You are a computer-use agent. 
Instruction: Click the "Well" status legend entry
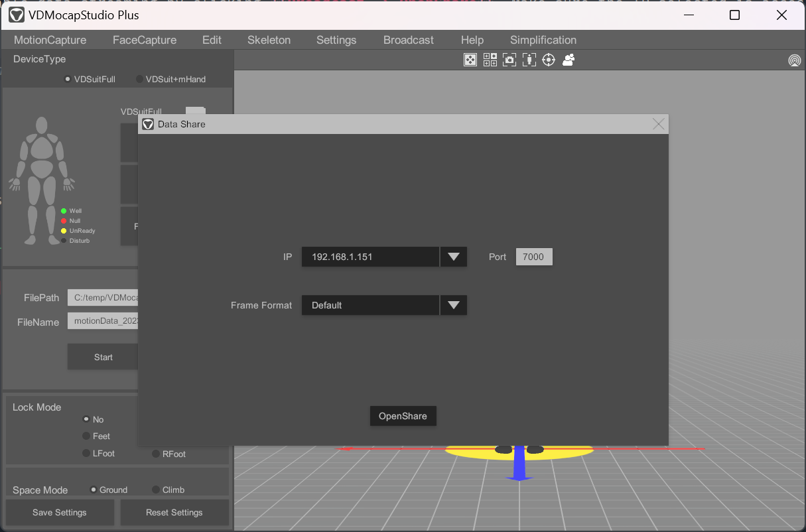pos(71,211)
